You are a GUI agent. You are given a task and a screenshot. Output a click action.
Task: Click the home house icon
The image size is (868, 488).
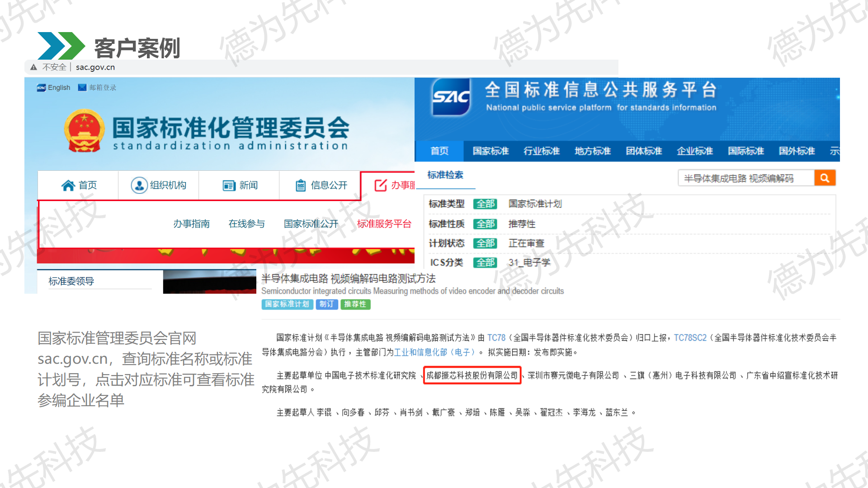click(x=68, y=185)
